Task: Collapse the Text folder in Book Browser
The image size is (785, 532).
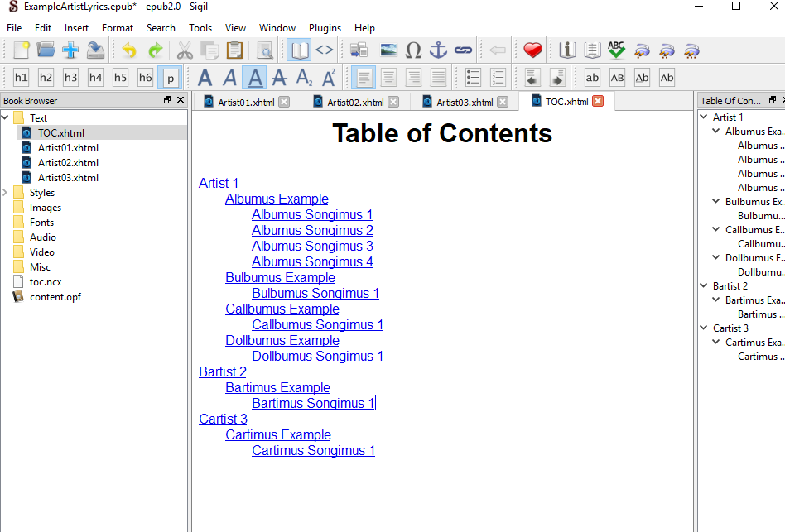Action: (x=5, y=118)
